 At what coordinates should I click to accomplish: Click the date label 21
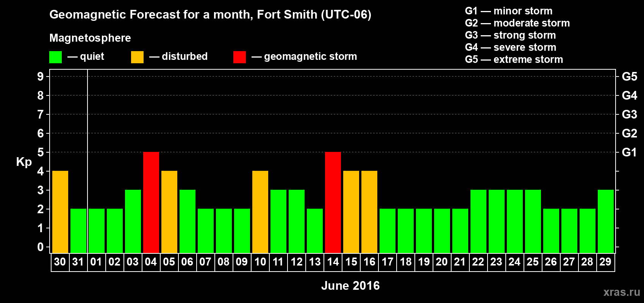click(460, 262)
